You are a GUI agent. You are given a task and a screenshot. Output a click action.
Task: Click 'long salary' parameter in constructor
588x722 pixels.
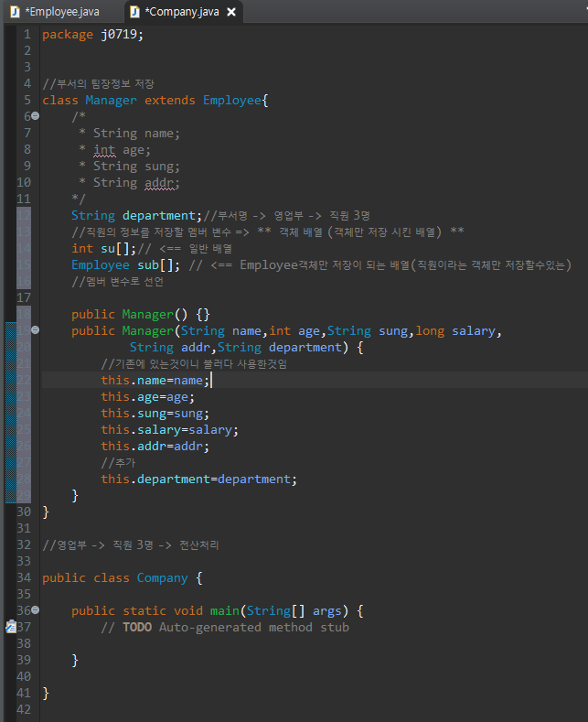pos(455,331)
